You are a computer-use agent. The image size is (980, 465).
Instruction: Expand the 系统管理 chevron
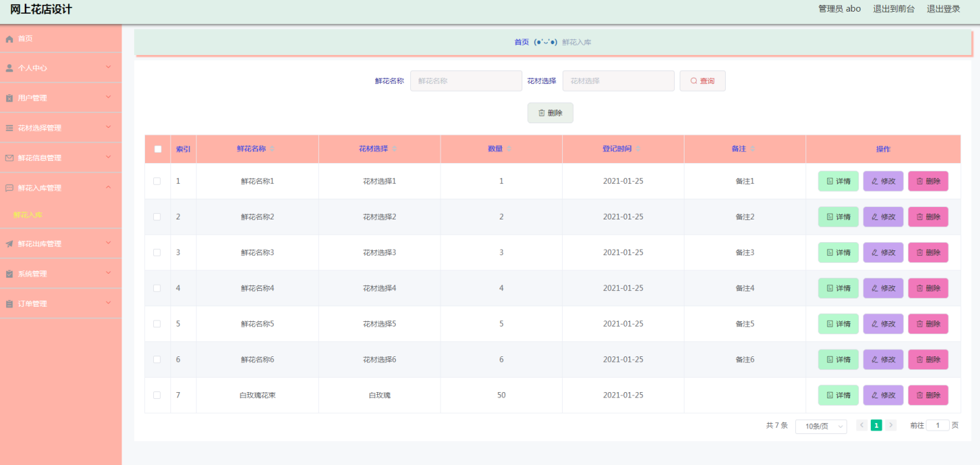tap(109, 273)
